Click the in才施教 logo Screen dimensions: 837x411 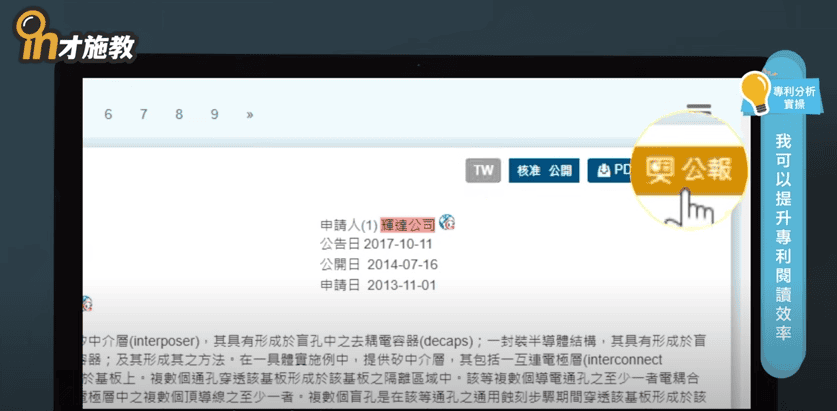pos(75,40)
